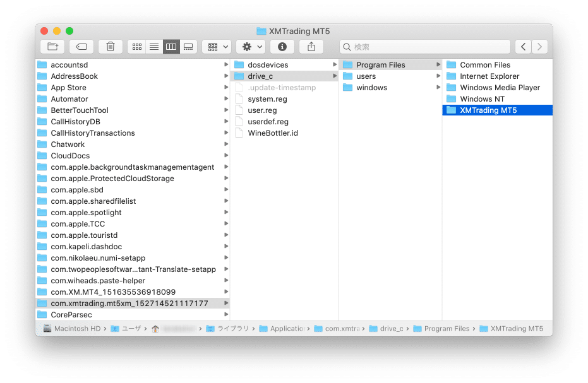The height and width of the screenshot is (383, 588).
Task: Expand arrow next to com.apple.TCC
Action: point(226,223)
